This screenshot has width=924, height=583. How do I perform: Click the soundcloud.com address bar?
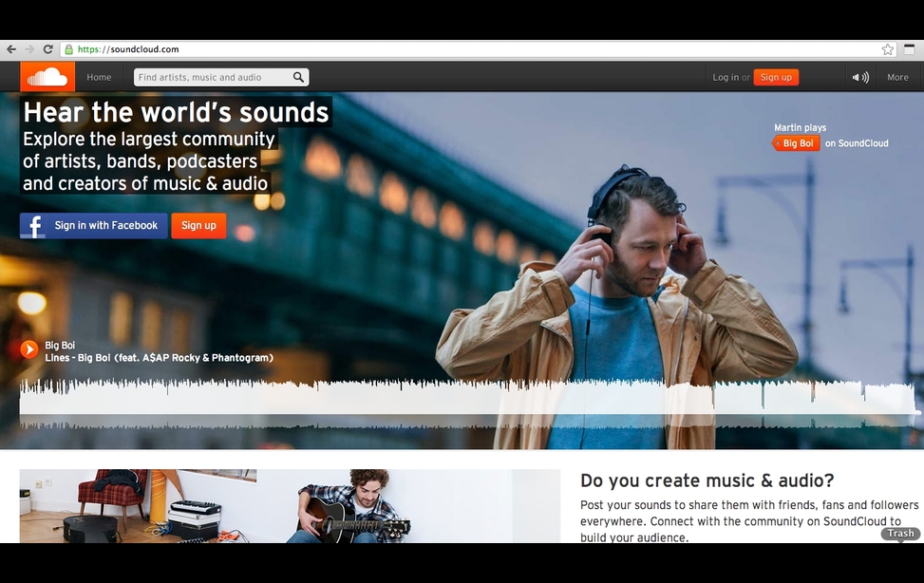(475, 49)
